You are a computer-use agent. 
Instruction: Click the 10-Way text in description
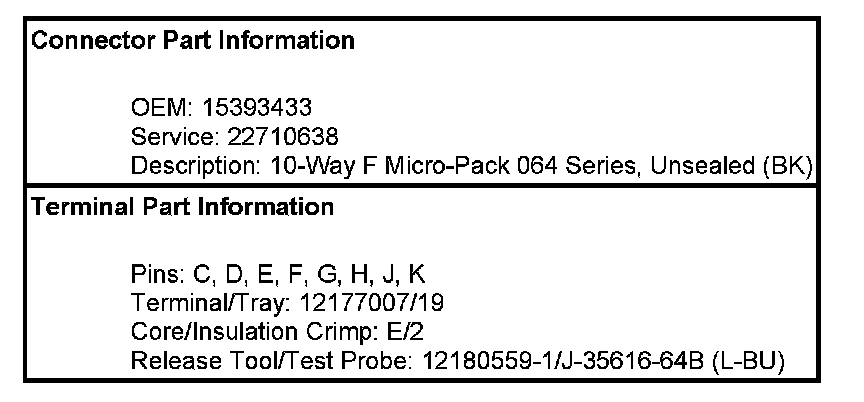306,165
